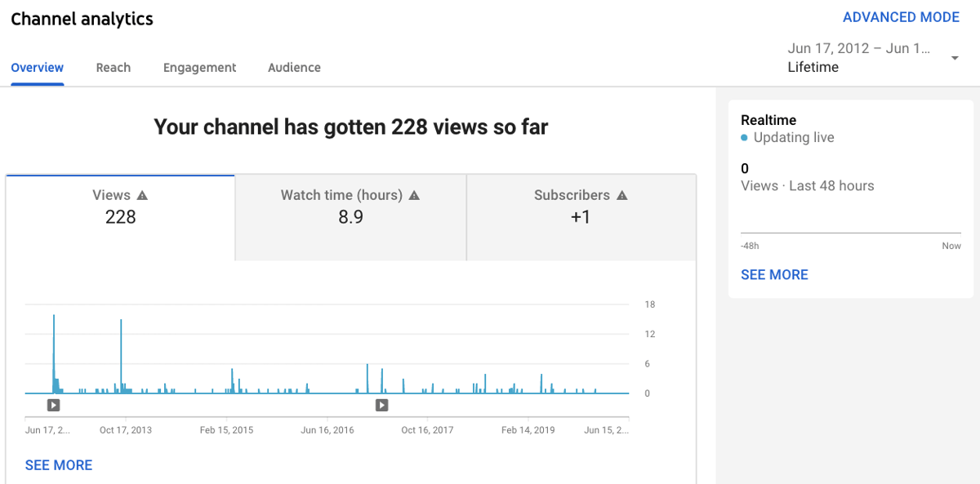Click the warning icon next to Subscribers

coord(622,194)
